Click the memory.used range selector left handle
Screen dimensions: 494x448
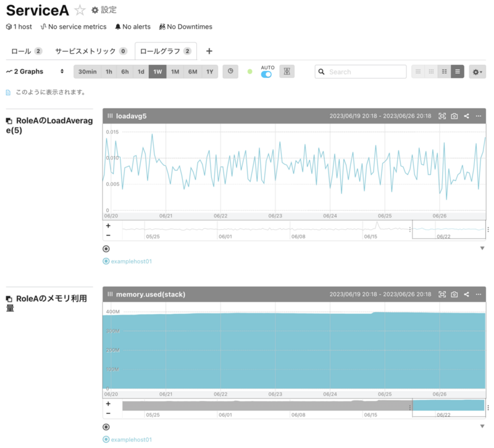click(x=410, y=407)
